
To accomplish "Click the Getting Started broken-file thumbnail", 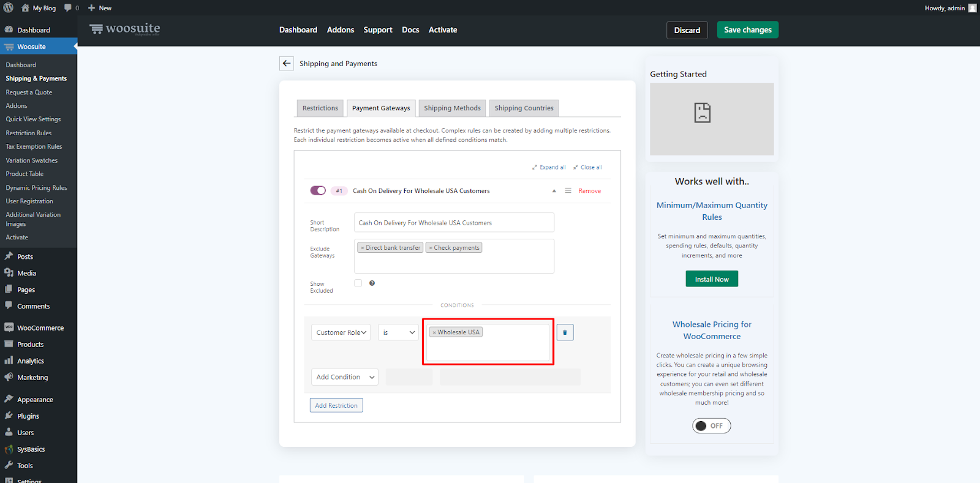I will pyautogui.click(x=703, y=113).
